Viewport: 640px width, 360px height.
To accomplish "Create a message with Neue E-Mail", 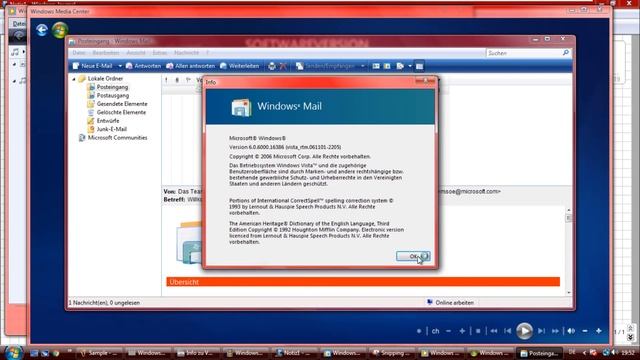I will [93, 66].
